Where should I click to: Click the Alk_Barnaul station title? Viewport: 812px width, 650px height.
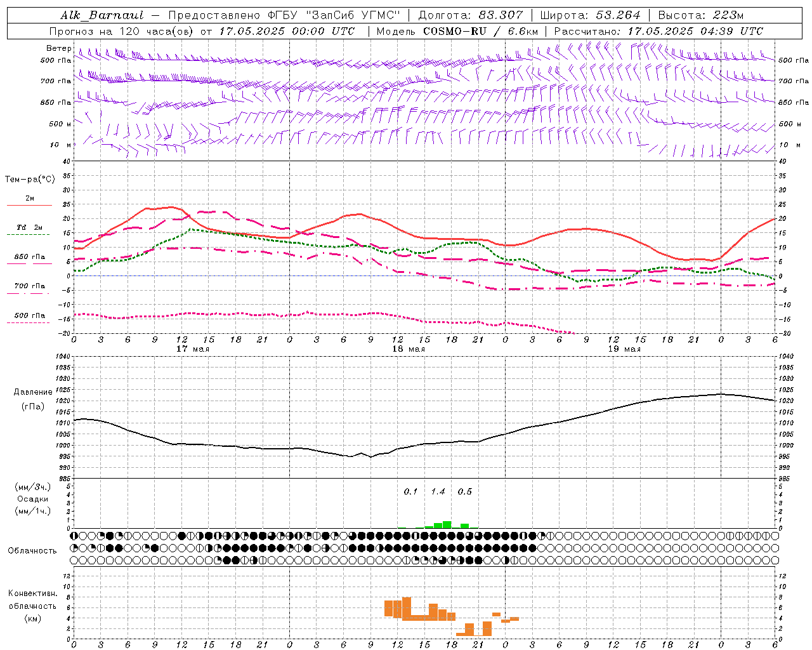[x=102, y=15]
